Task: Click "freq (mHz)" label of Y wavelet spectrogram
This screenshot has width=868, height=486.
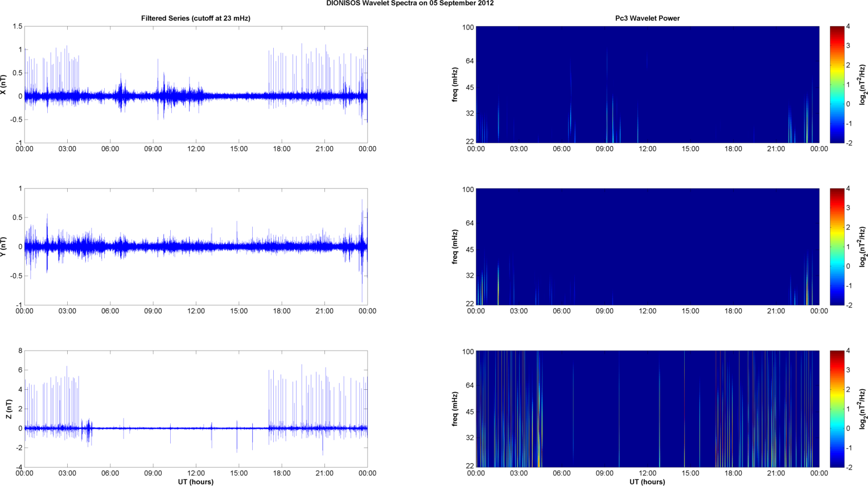Action: point(455,247)
